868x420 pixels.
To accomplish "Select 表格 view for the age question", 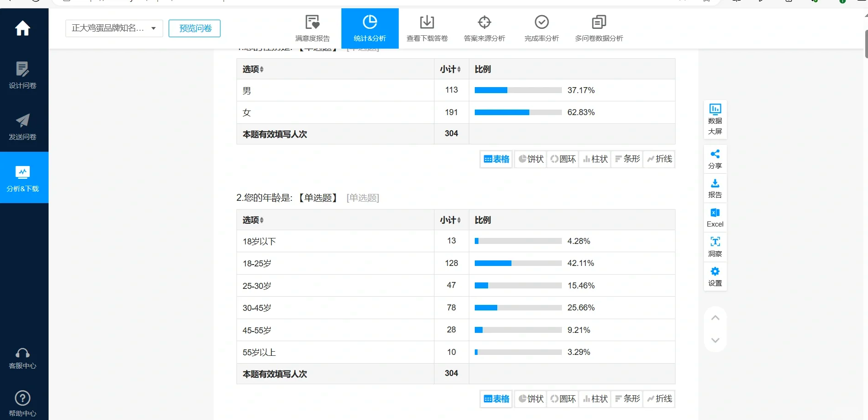I will click(x=495, y=398).
